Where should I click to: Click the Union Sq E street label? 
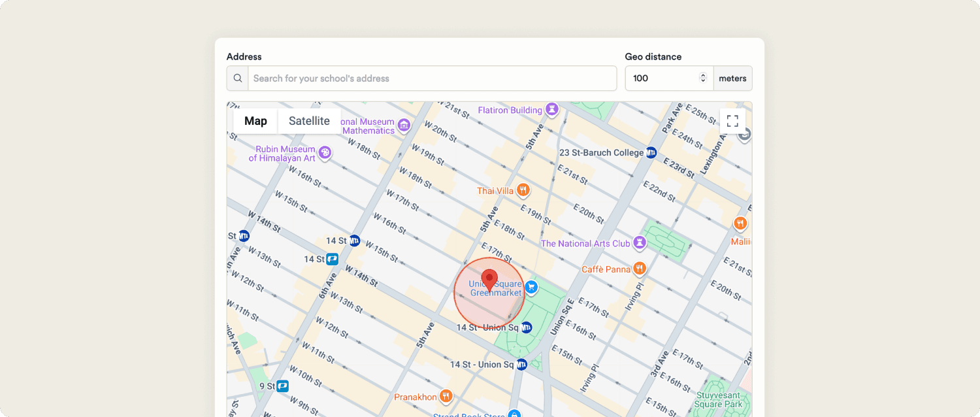561,318
